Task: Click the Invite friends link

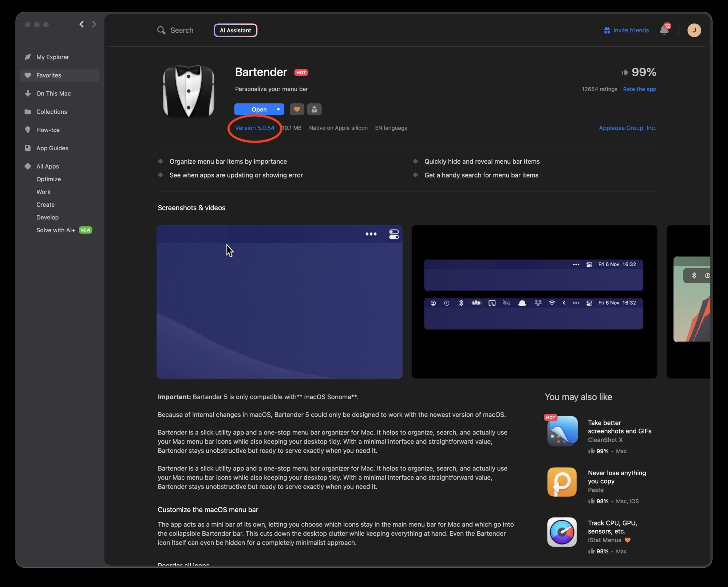Action: [x=631, y=30]
